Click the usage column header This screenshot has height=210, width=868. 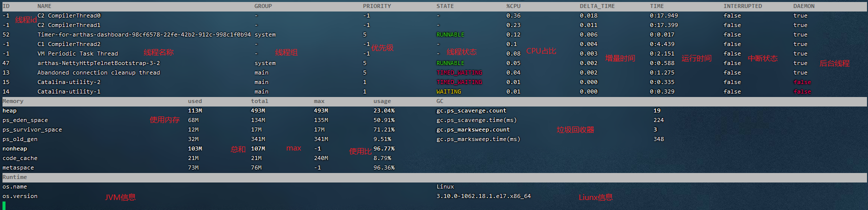[x=382, y=101]
